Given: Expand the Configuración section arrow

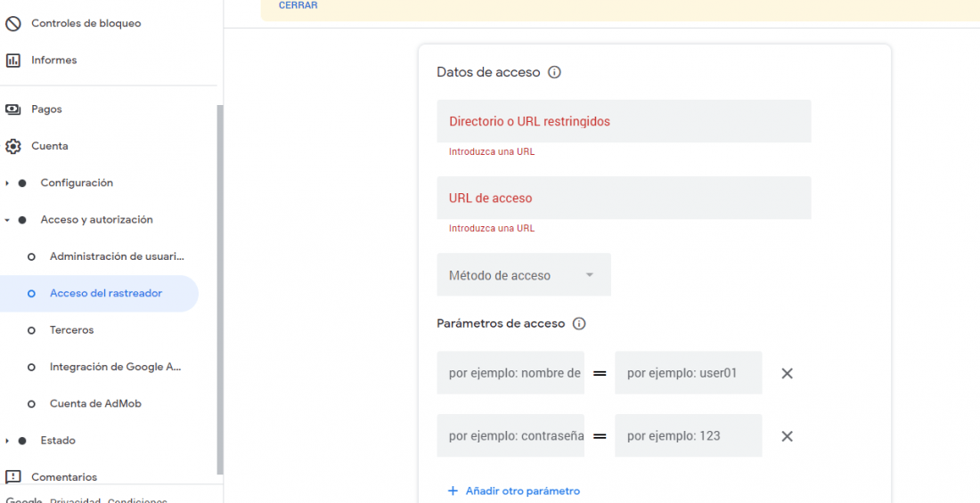Looking at the screenshot, I should 7,183.
